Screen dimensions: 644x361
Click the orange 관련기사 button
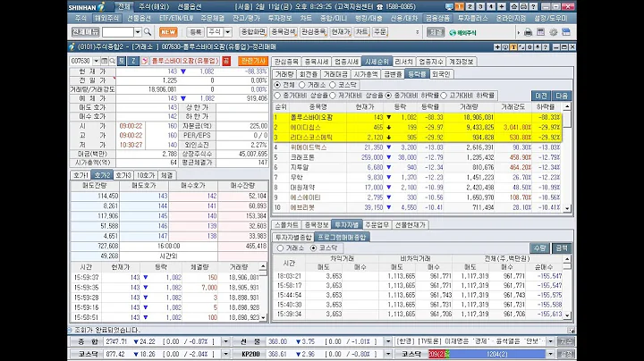(x=253, y=61)
